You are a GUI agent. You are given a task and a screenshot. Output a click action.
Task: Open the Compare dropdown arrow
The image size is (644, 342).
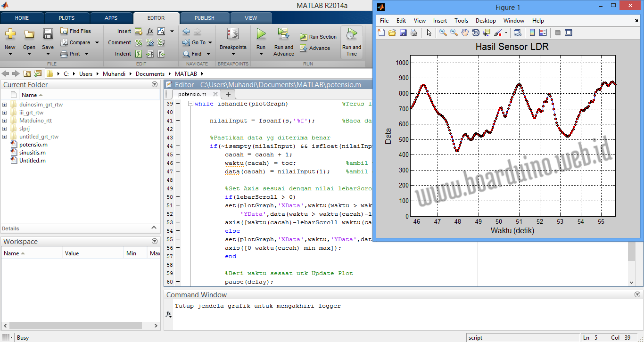click(x=97, y=42)
